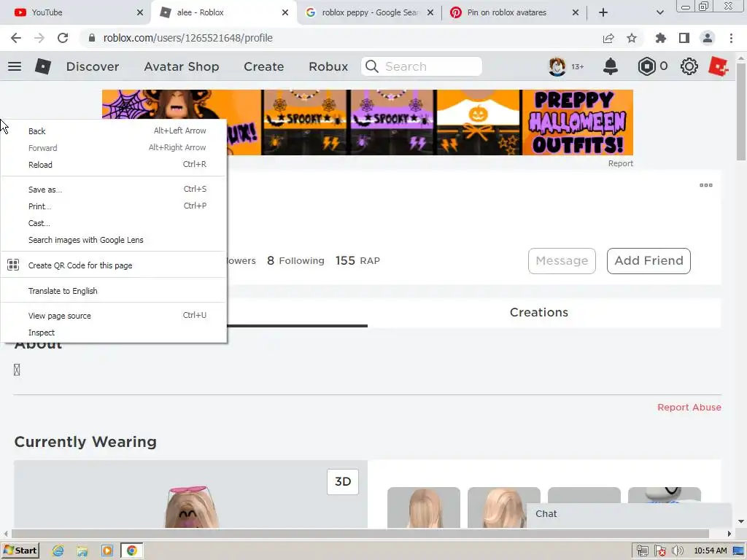Launch Internet Explorer from taskbar
Screen dimensions: 747x560
58,551
